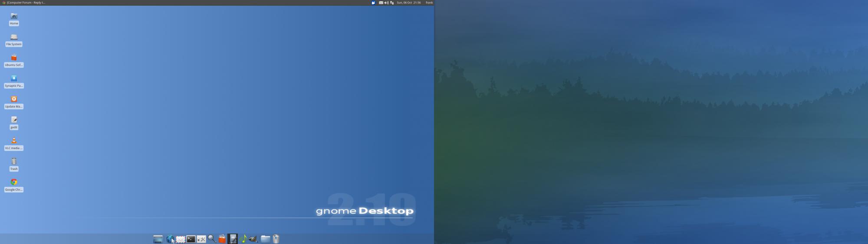Launch GIMP from the dock

coord(253,239)
